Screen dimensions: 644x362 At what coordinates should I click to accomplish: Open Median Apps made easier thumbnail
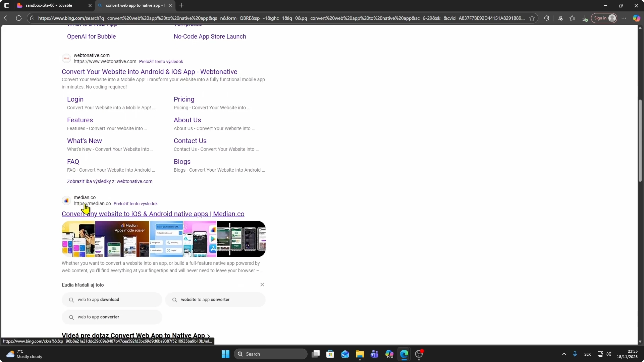[122, 239]
